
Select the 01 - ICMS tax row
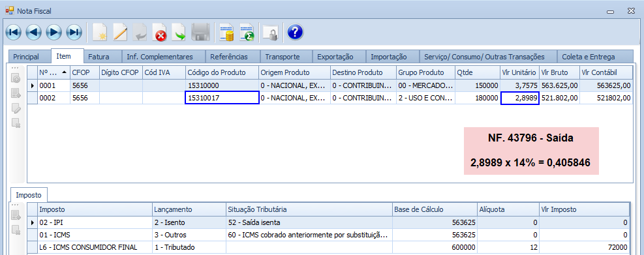tap(328, 235)
